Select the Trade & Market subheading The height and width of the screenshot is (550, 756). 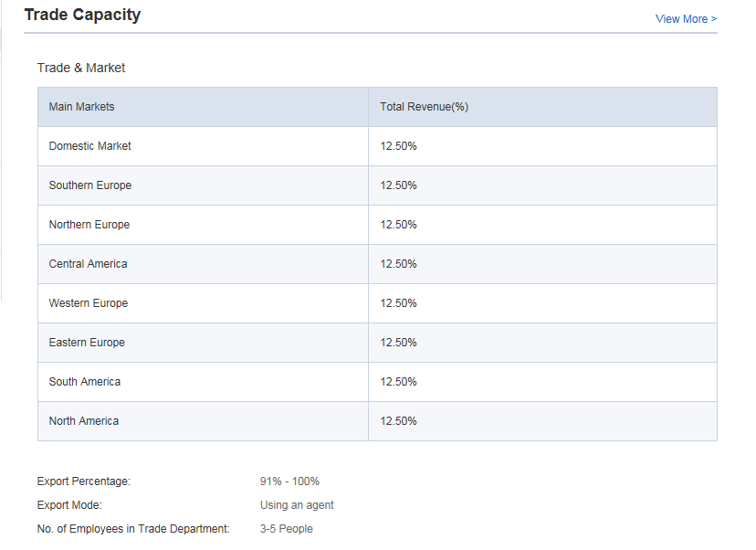point(81,68)
